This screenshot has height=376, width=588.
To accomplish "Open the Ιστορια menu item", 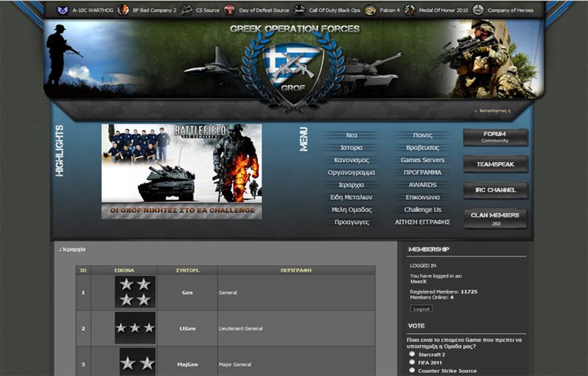I will (351, 148).
